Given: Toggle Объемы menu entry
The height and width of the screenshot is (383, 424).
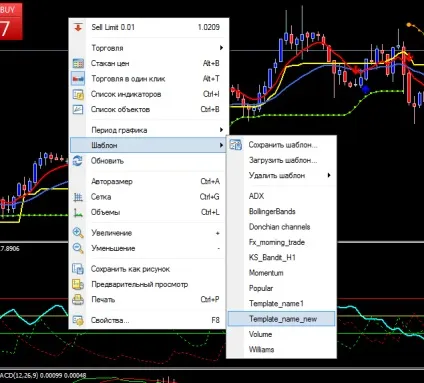Looking at the screenshot, I should tap(149, 212).
